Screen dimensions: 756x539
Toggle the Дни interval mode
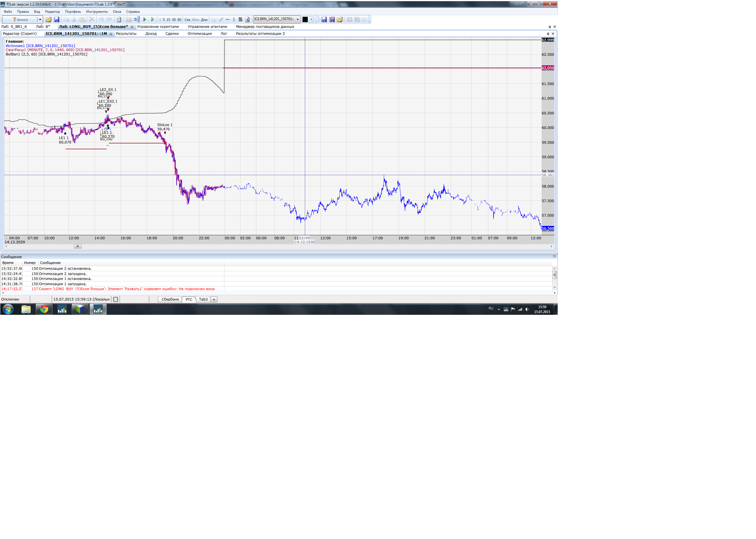click(204, 19)
